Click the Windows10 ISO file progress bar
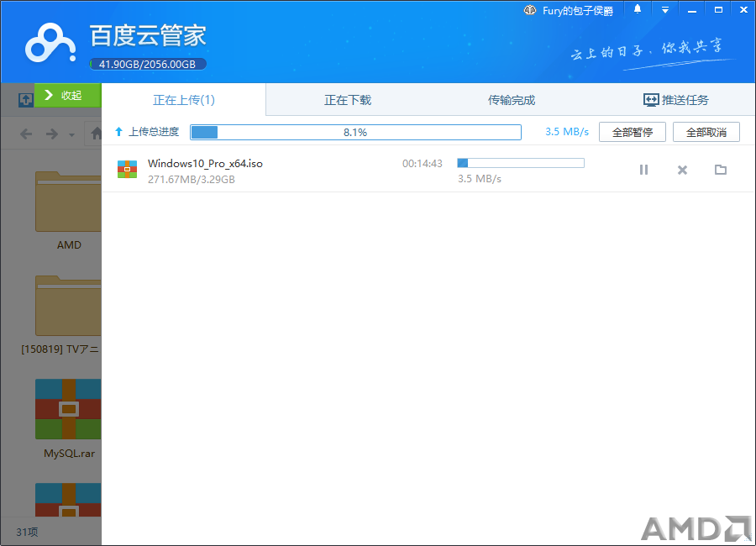 point(521,163)
